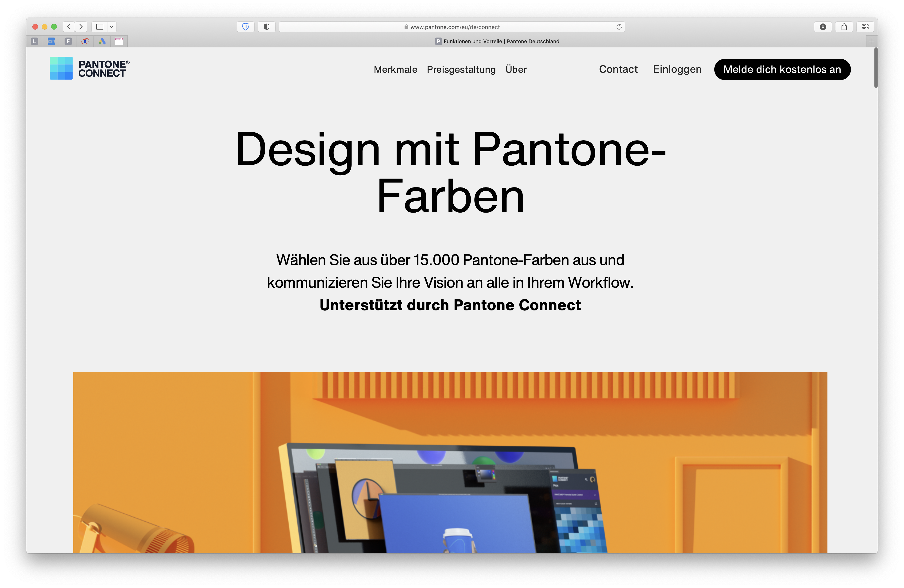Show the Safari sidebar
The height and width of the screenshot is (588, 904).
click(x=100, y=27)
